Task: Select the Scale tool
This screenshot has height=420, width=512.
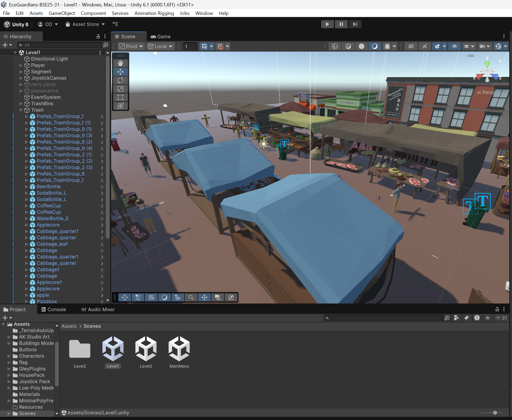Action: pos(120,89)
